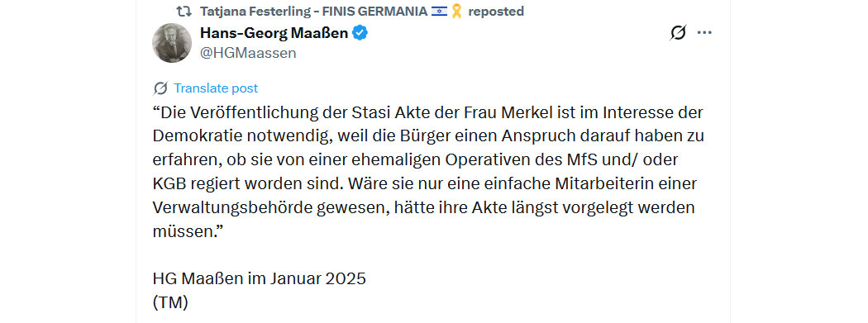The image size is (868, 323).
Task: Click the Grok icon beside the more menu
Action: pos(678,33)
